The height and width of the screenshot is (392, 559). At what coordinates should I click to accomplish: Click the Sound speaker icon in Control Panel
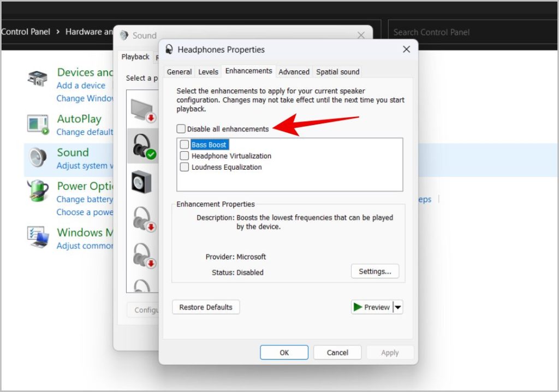(x=38, y=158)
